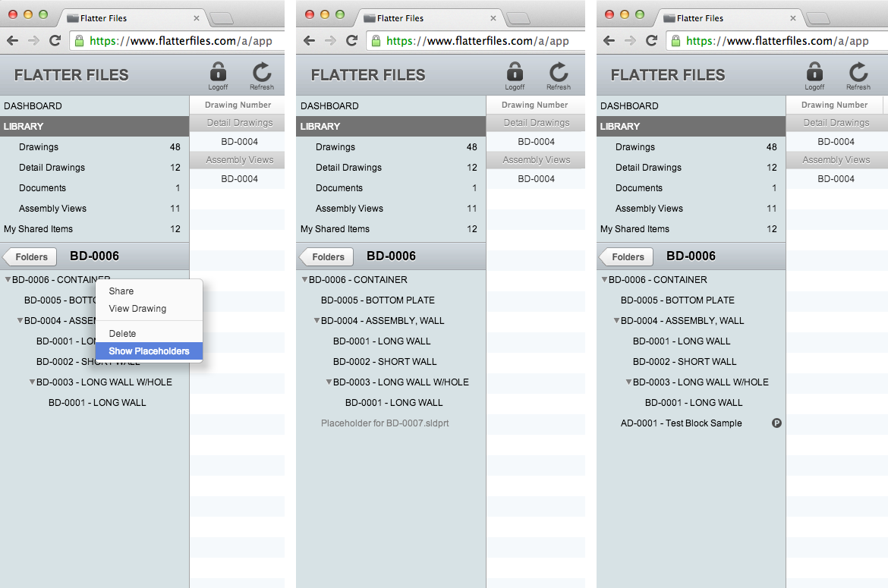Open My Shared Items in window listing AD-0001
Viewport: 888px width, 588px height.
pos(691,228)
